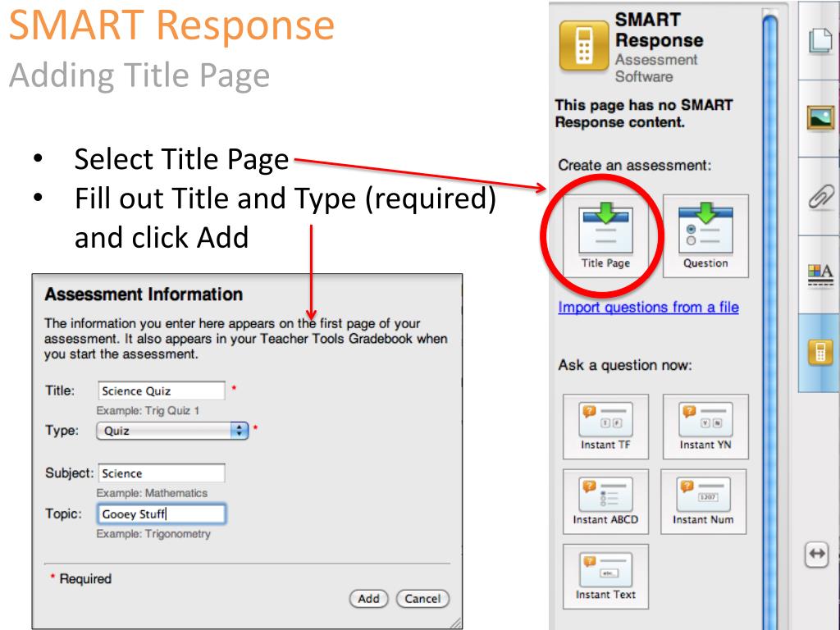Click 'This page has no SMART Response content' text
Image resolution: width=840 pixels, height=630 pixels.
(x=644, y=113)
